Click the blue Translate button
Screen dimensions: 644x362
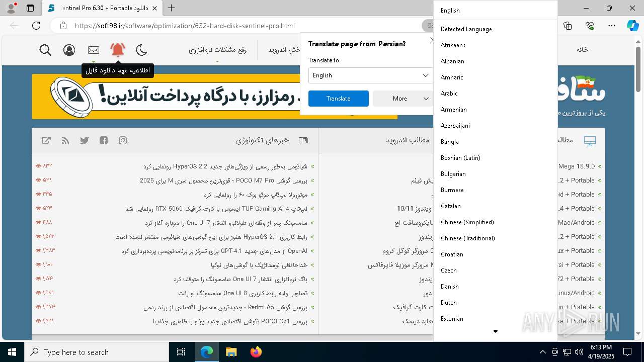click(339, 99)
